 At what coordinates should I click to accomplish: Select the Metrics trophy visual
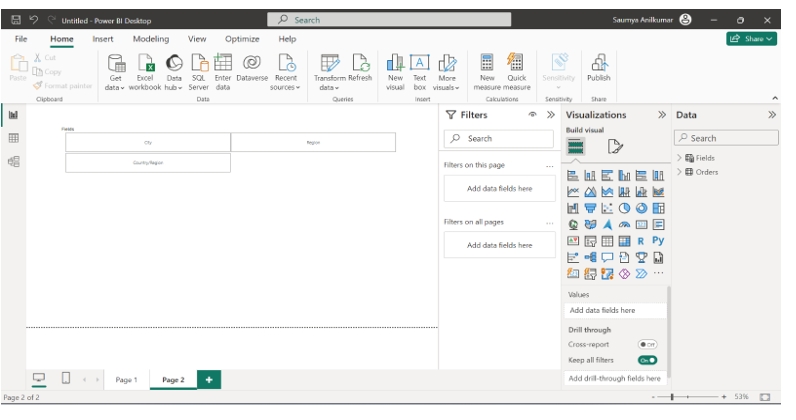[642, 257]
